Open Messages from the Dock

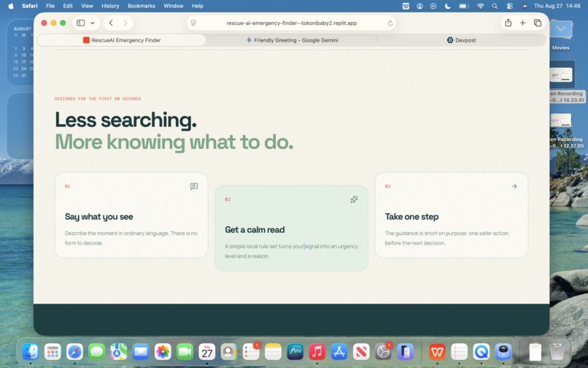click(97, 352)
